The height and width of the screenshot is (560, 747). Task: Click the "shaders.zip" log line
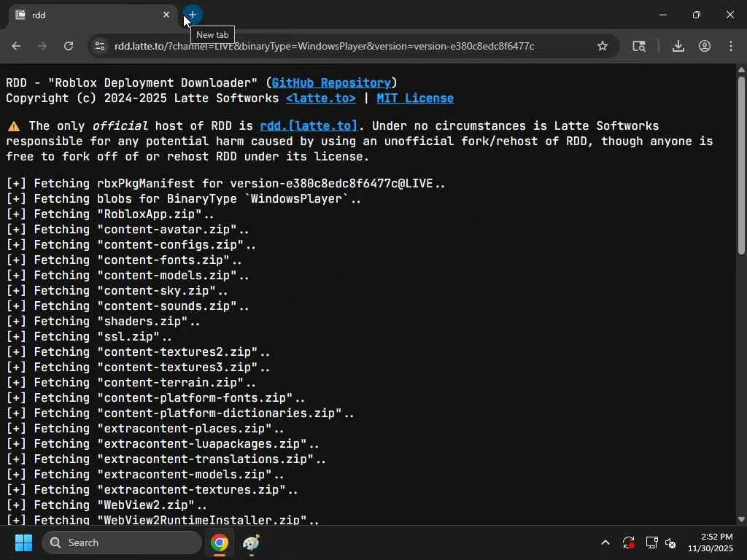point(103,321)
